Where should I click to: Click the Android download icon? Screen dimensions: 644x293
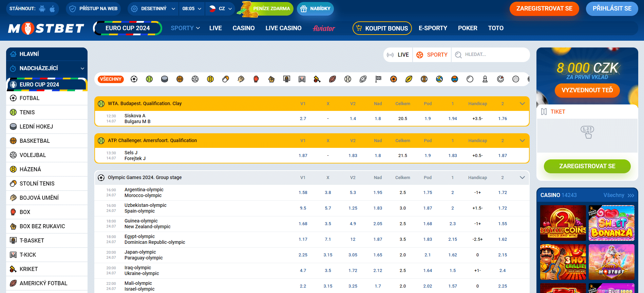(x=42, y=9)
